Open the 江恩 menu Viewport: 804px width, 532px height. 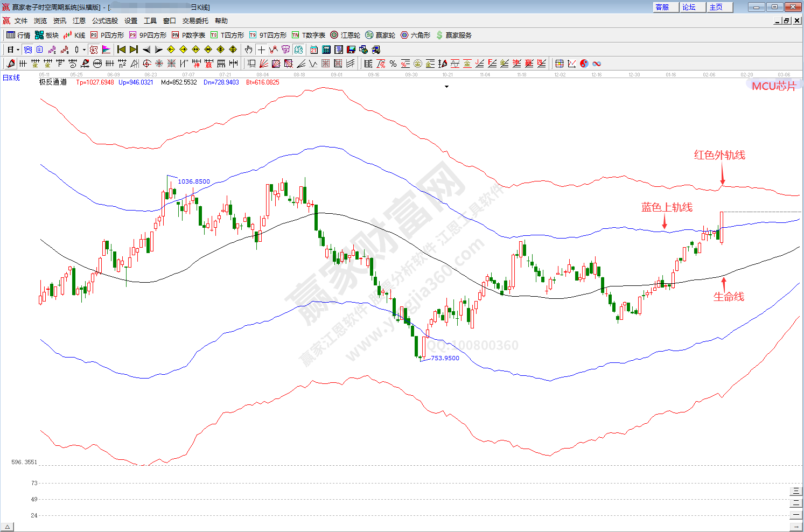point(79,21)
